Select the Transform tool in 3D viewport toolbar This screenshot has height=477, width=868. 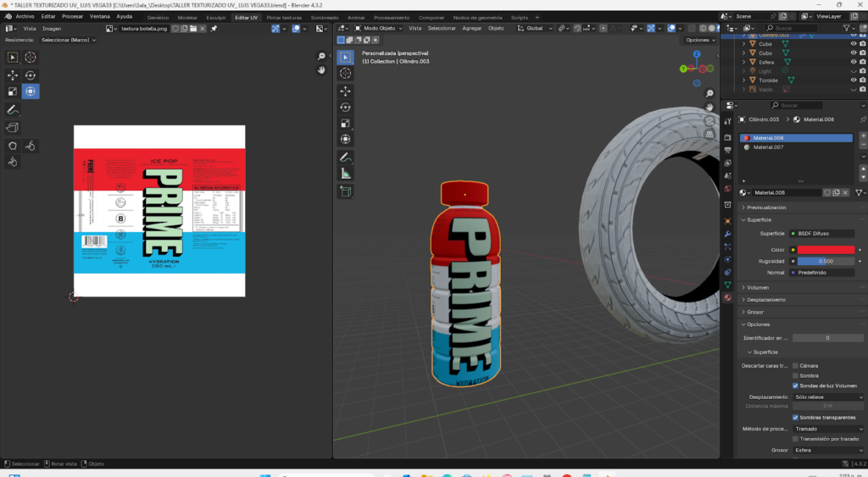pos(346,140)
